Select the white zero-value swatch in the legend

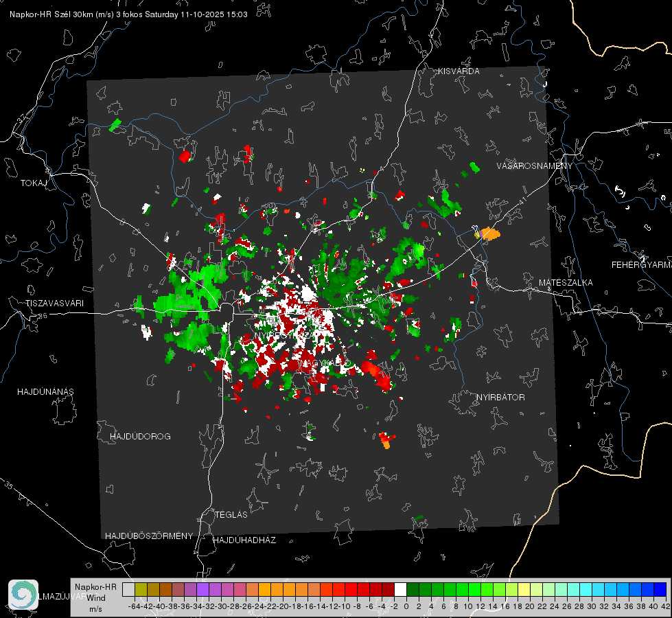(400, 589)
